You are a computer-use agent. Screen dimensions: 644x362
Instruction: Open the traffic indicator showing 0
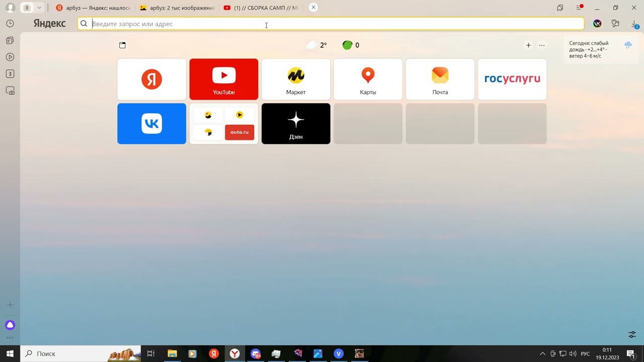351,45
